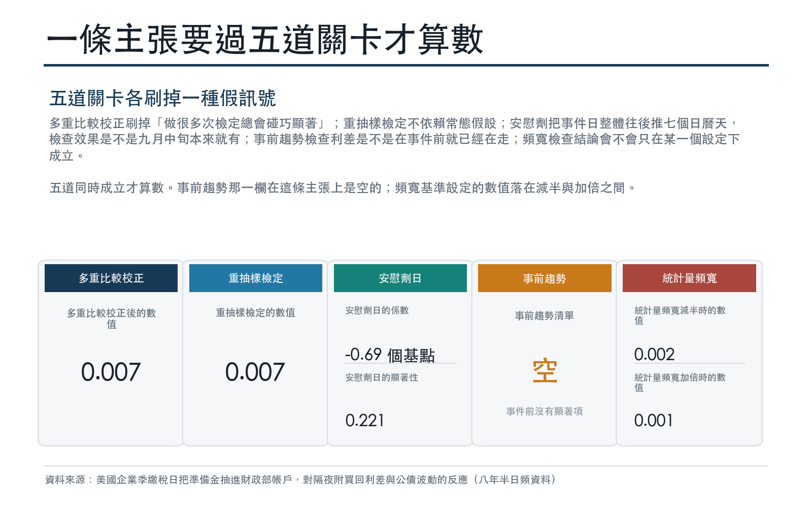
Task: Click the label 事前趨勢清單
Action: click(x=545, y=315)
